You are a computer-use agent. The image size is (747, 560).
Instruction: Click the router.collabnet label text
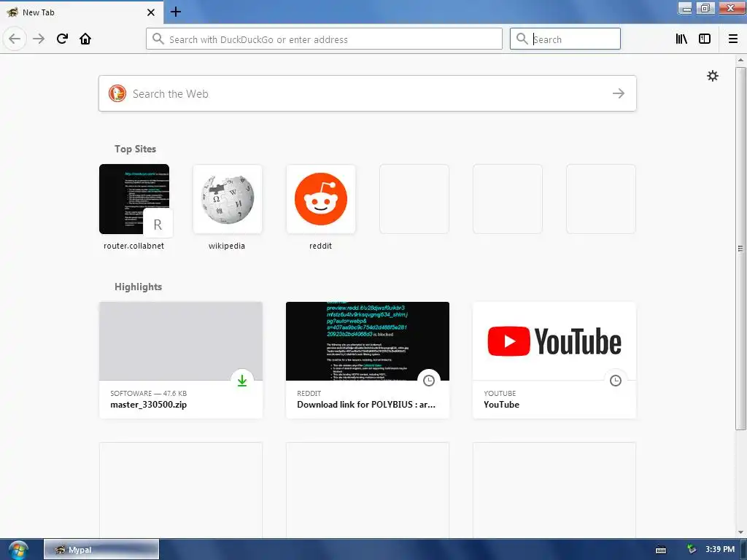tap(134, 246)
